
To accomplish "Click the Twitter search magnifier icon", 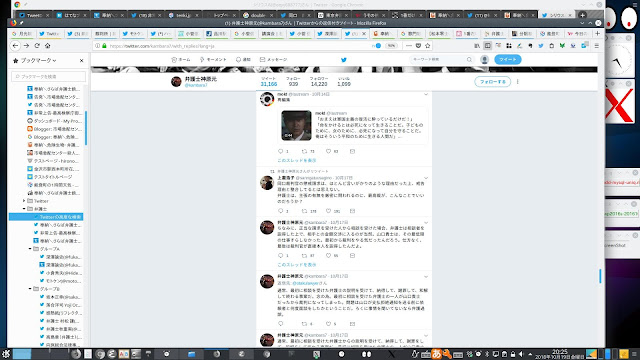I will [469, 60].
